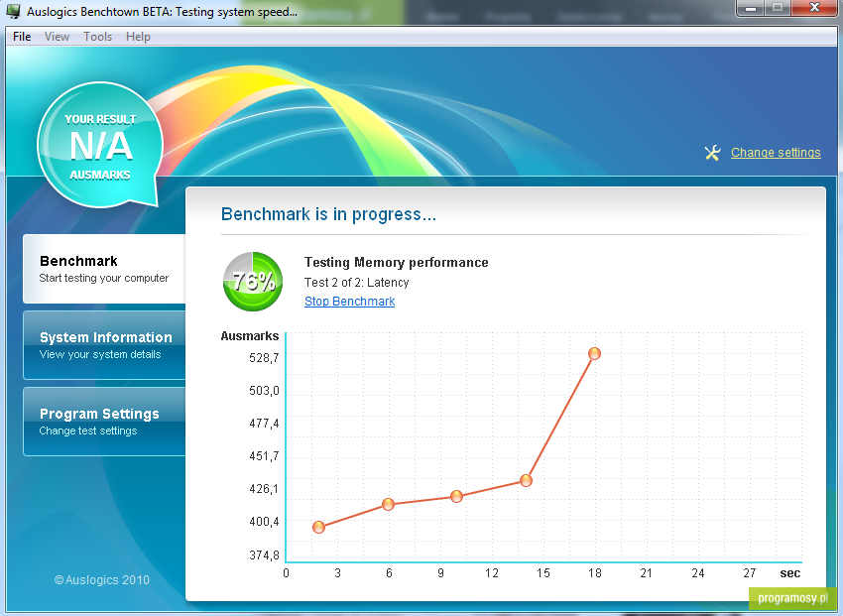Close the Benchtown window
Screen dimensions: 843x616
click(814, 8)
